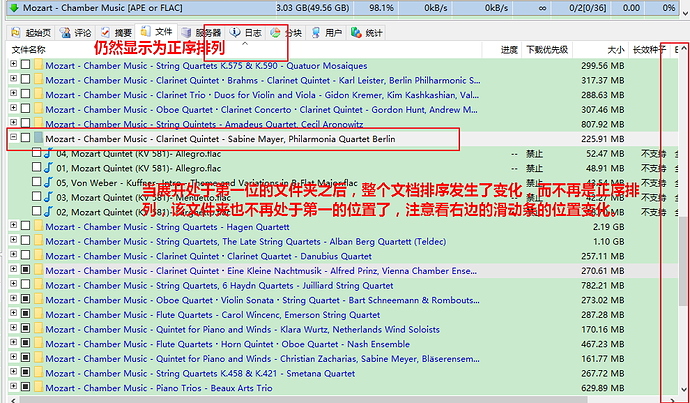Sort by the 下载优先级 column header

(547, 50)
